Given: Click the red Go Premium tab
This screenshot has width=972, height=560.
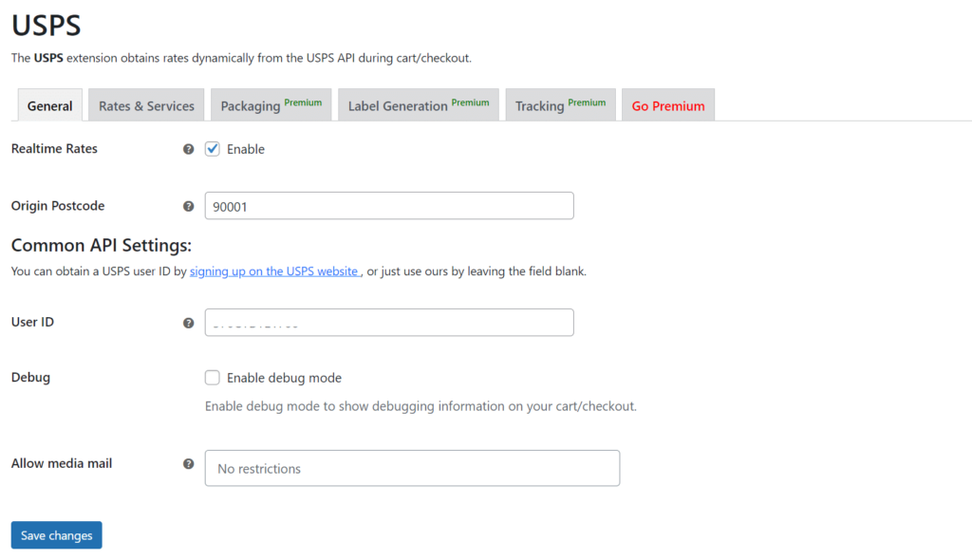Looking at the screenshot, I should tap(668, 105).
